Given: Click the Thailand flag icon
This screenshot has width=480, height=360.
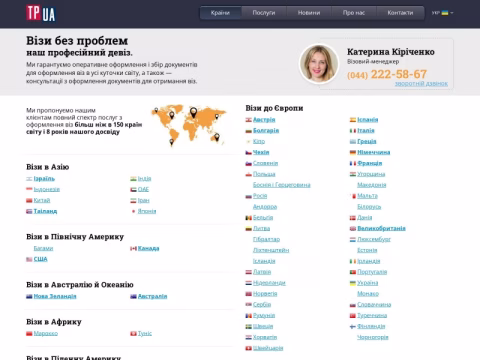Looking at the screenshot, I should click(x=29, y=211).
